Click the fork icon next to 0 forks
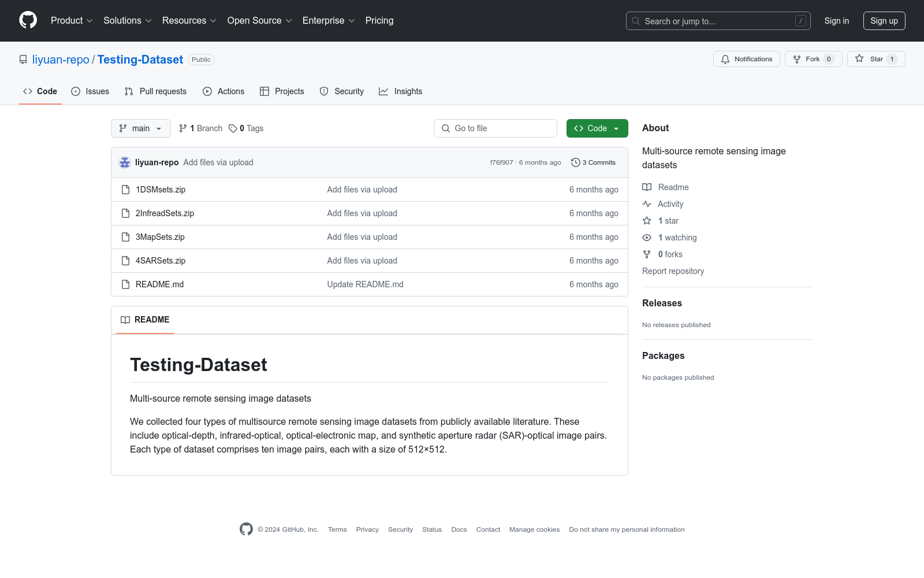The width and height of the screenshot is (924, 578). tap(647, 254)
